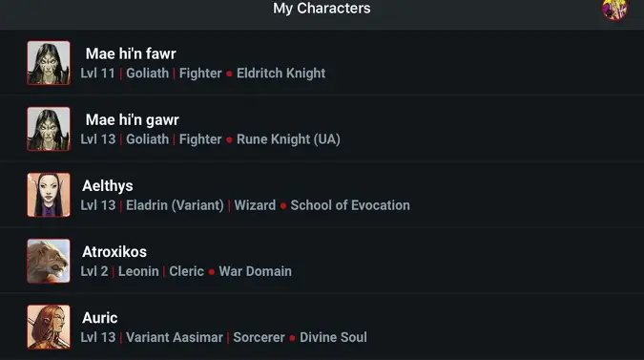Screen dimensions: 644x360
Task: Click Mae hi'n gawr's portrait thumbnail
Action: pyautogui.click(x=49, y=129)
